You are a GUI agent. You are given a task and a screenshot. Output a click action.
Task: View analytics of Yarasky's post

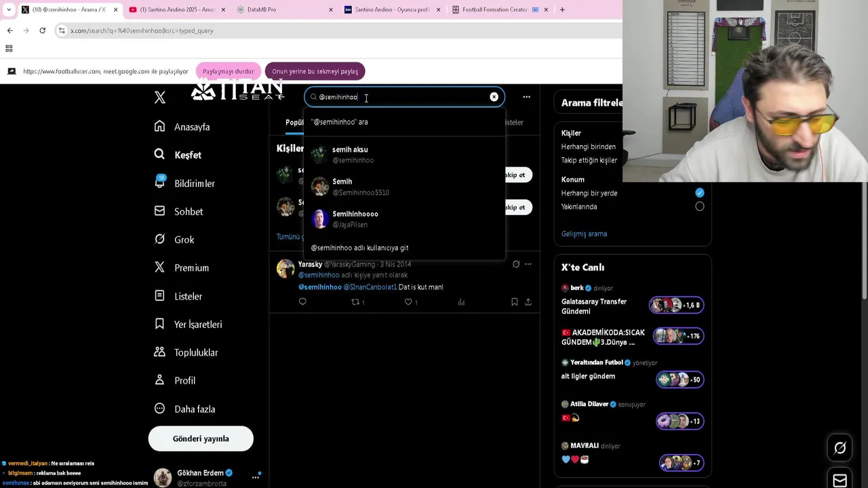(461, 302)
